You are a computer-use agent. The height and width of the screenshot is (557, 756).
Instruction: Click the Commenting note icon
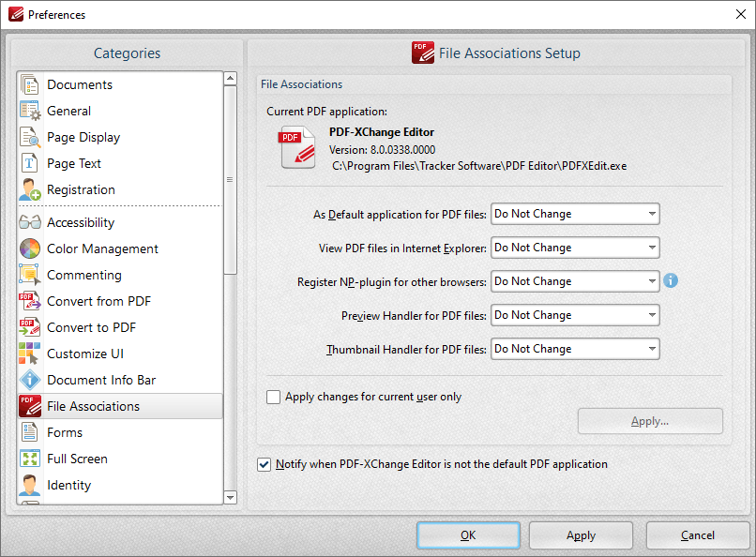(30, 275)
